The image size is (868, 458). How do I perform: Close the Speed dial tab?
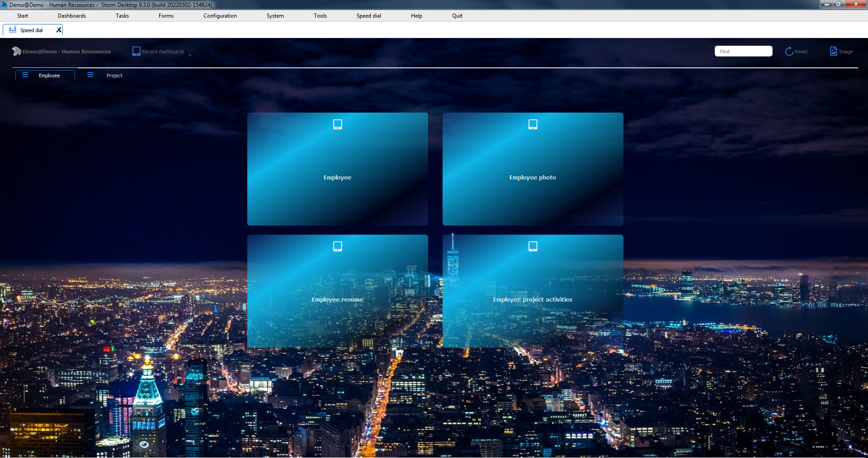58,30
